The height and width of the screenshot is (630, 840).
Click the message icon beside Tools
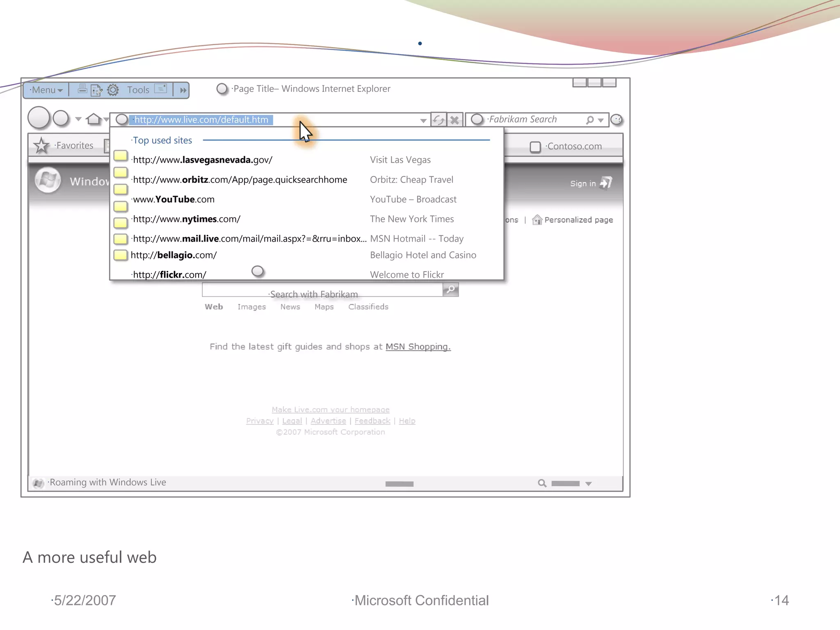[160, 89]
